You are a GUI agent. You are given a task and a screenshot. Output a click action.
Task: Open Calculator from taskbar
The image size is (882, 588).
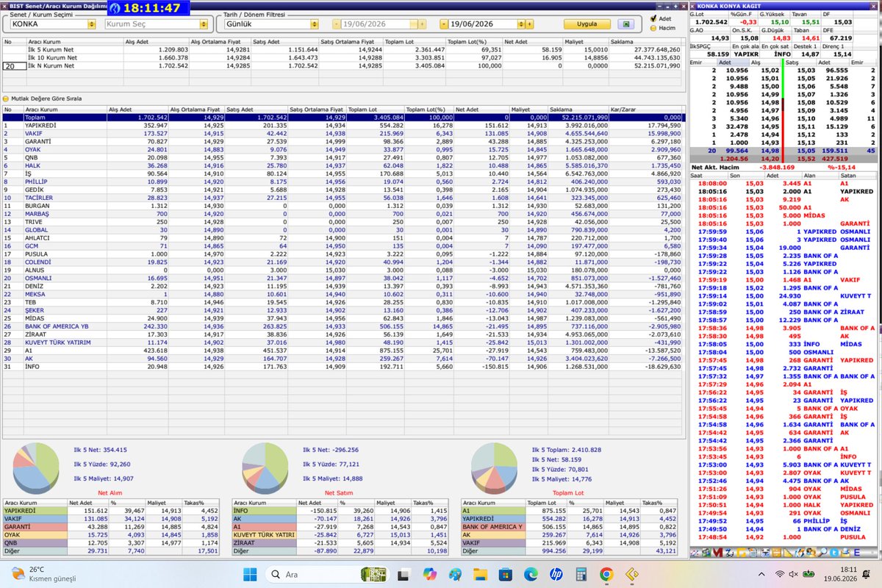581,574
